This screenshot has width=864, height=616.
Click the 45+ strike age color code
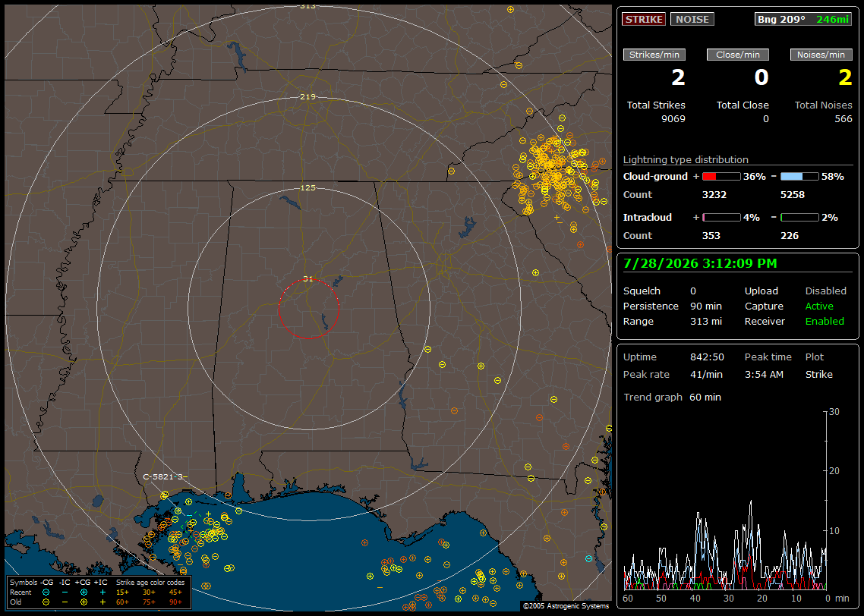175,592
